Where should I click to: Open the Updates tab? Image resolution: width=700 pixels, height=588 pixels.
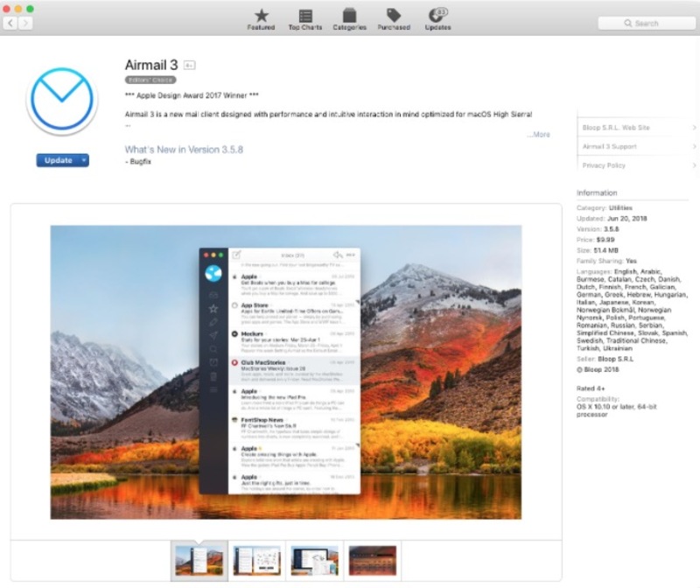point(437,19)
